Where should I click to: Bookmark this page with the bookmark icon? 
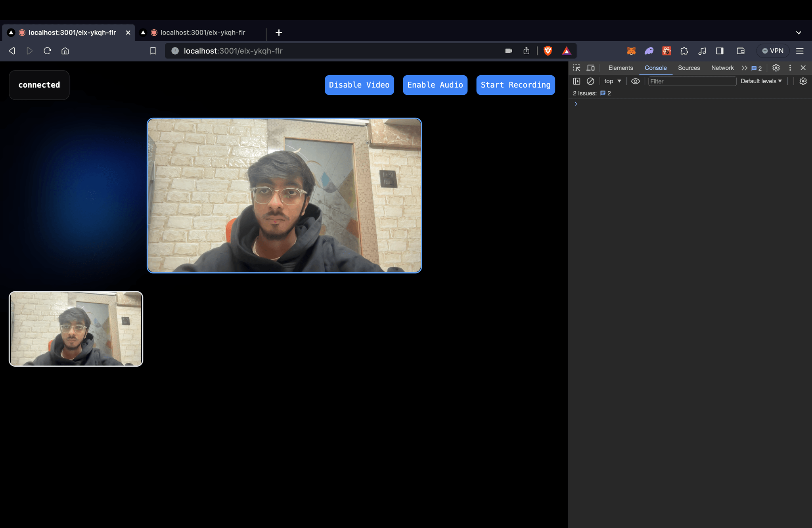coord(153,51)
